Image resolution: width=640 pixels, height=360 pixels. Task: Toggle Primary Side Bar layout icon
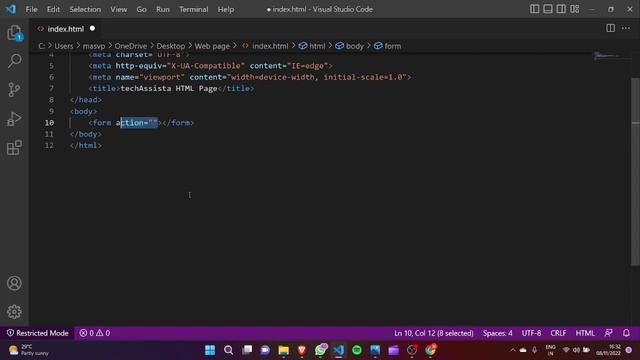[534, 9]
